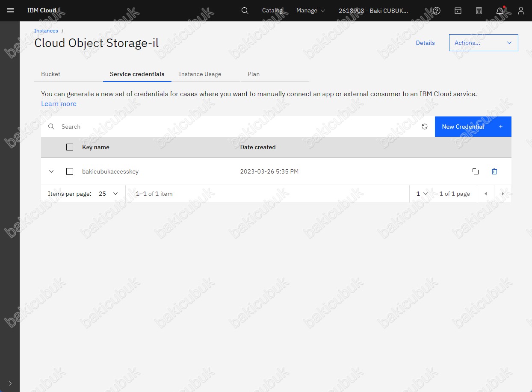Sort by the Date created column header
532x392 pixels.
click(258, 147)
